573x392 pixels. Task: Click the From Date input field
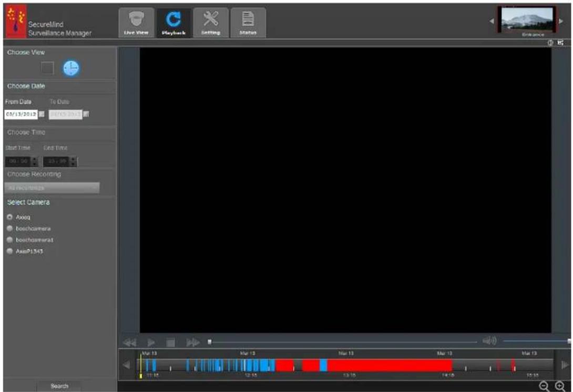click(x=21, y=115)
